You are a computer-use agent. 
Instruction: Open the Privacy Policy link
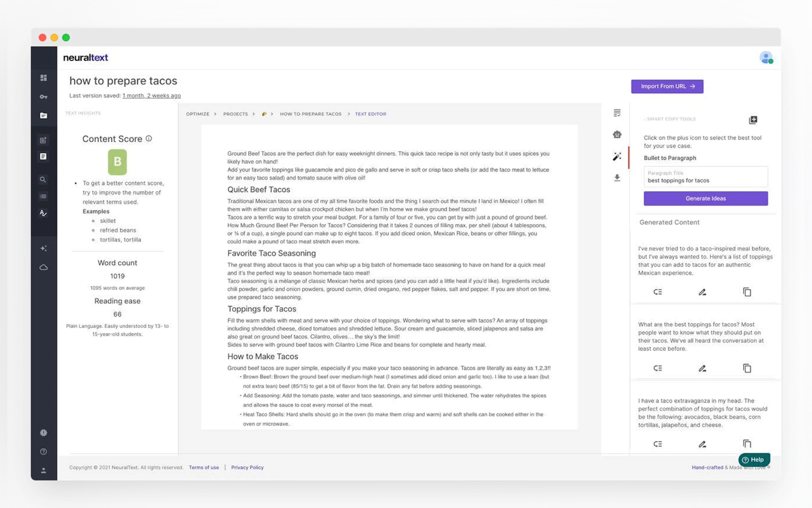pos(247,467)
